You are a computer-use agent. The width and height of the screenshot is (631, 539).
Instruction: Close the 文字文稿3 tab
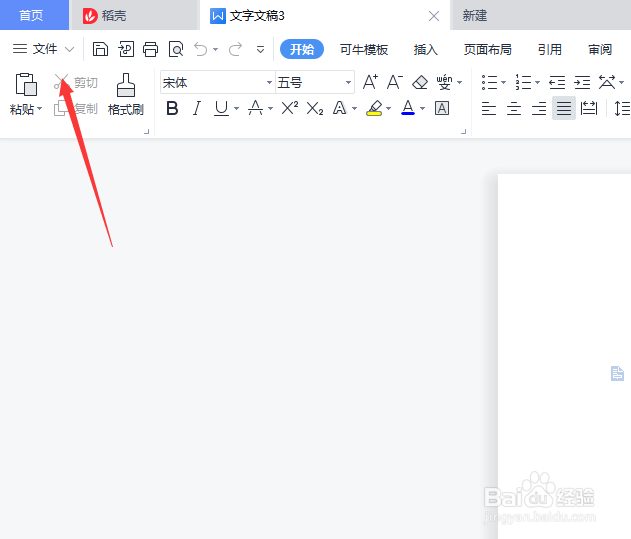click(434, 16)
